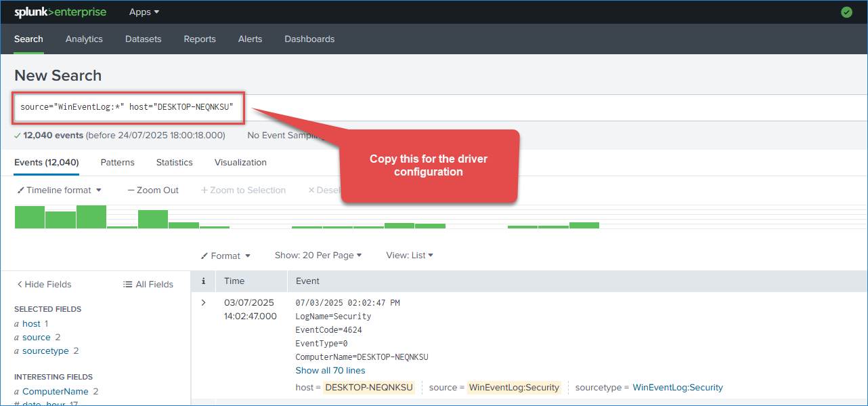Open the Apps dropdown menu
Screen dimensions: 868x406
(144, 12)
